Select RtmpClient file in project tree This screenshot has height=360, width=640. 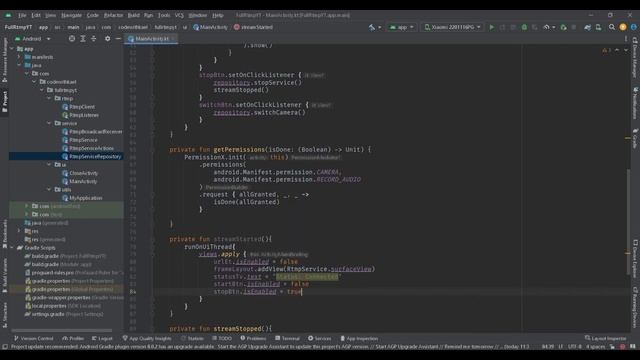78,107
